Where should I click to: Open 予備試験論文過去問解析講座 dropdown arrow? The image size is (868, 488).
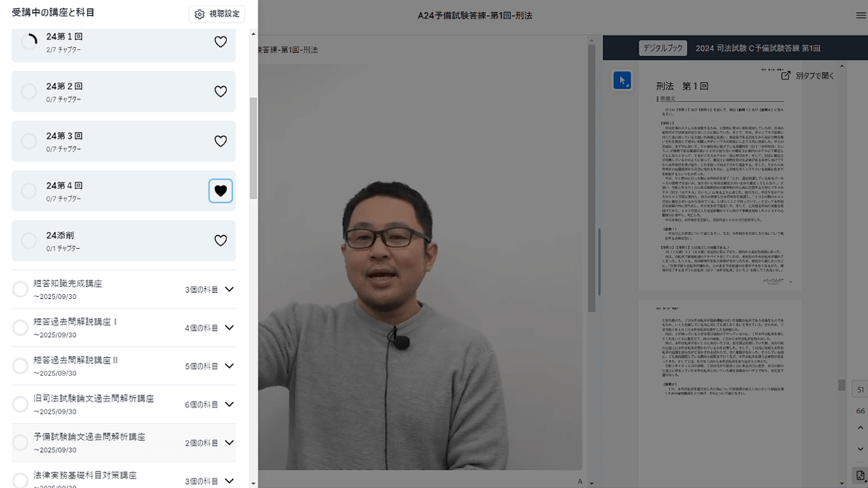(229, 443)
